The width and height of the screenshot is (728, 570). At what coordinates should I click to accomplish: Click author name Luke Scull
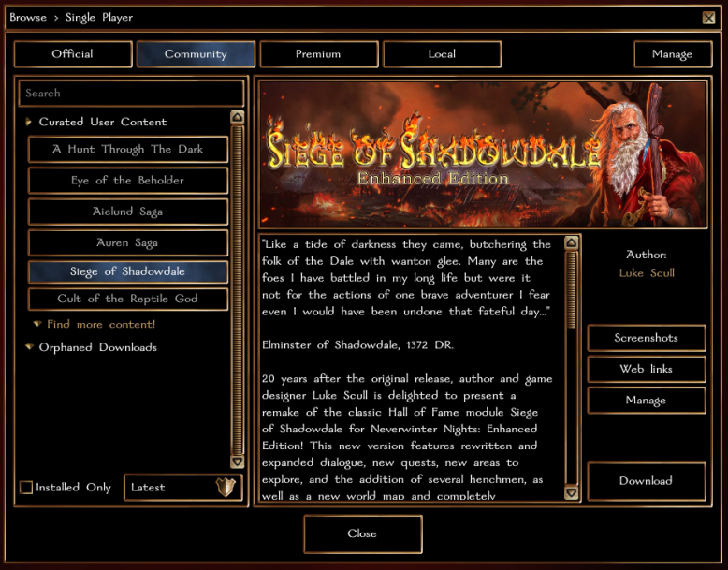647,273
